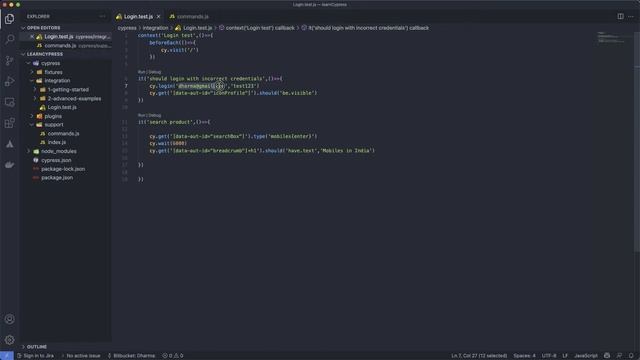Open the Explorer view in activity bar
Image resolution: width=640 pixels, height=360 pixels.
coord(9,19)
